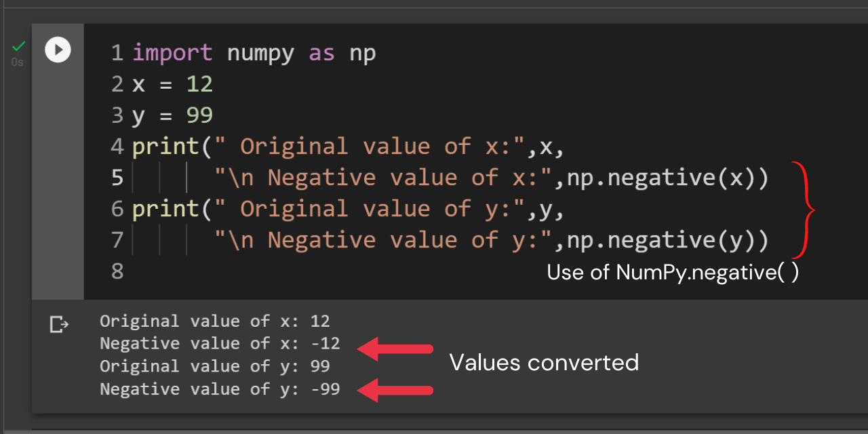Click the Use of NumPy.negative( ) label
The image size is (868, 434).
(x=673, y=272)
